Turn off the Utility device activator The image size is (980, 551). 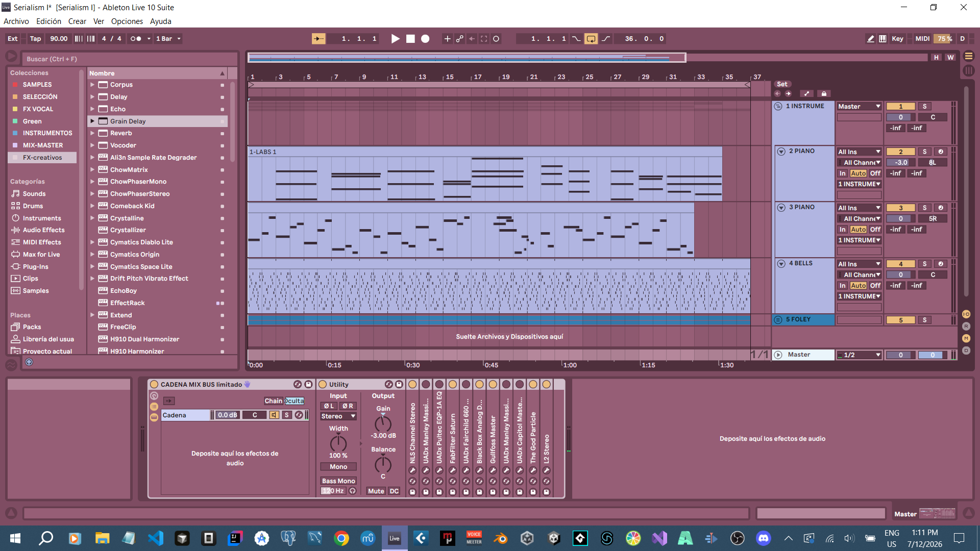pos(323,384)
